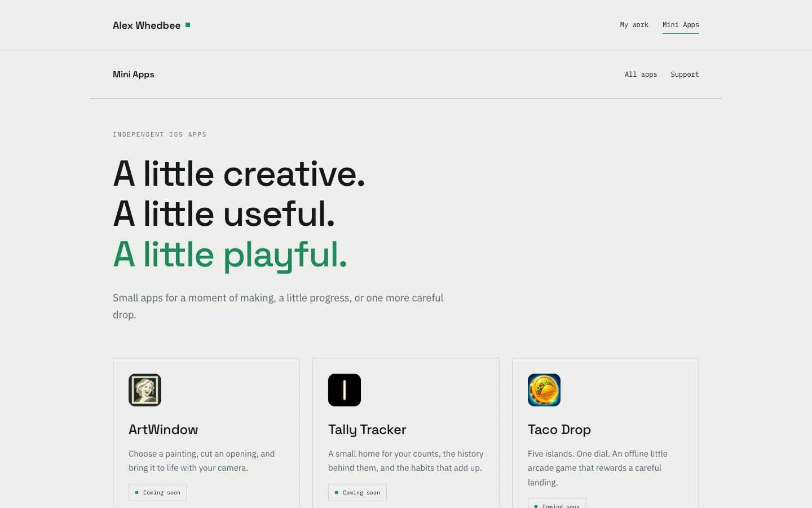
Task: Click the 'Small apps for a moment' paragraph
Action: (x=278, y=306)
